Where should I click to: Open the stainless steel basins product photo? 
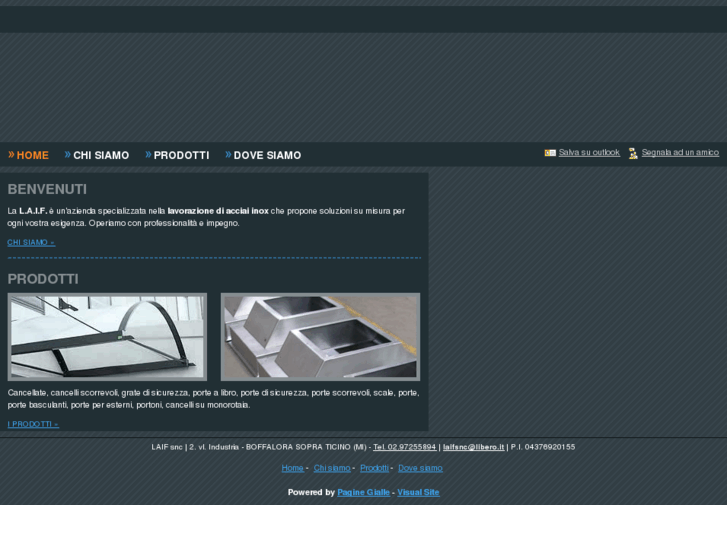pyautogui.click(x=320, y=337)
